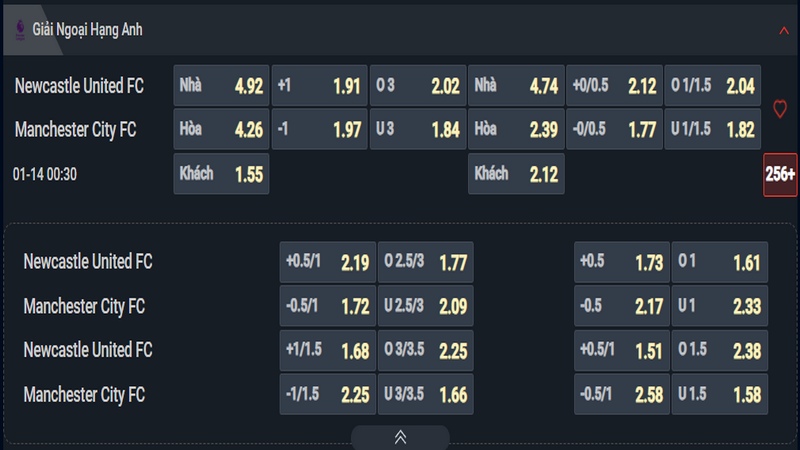This screenshot has height=450, width=800.
Task: Pick handicap -0/0.5 at 1.77
Action: (614, 129)
